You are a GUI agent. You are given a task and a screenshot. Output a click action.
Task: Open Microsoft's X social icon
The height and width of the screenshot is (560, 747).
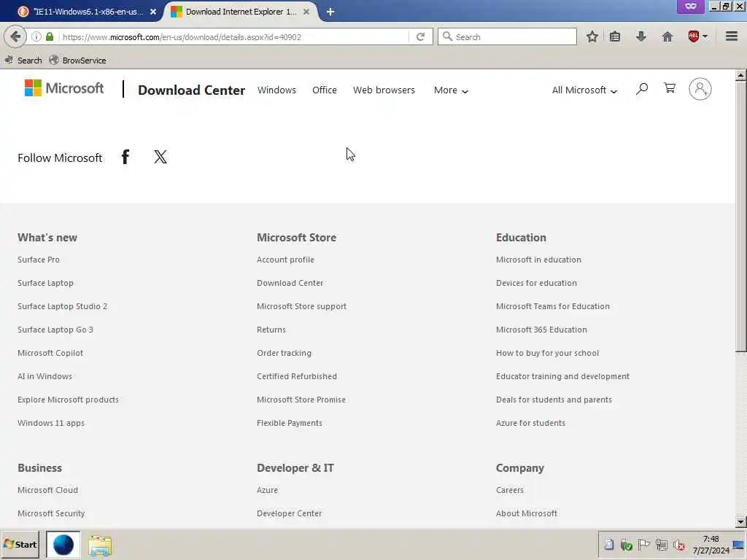(x=160, y=157)
